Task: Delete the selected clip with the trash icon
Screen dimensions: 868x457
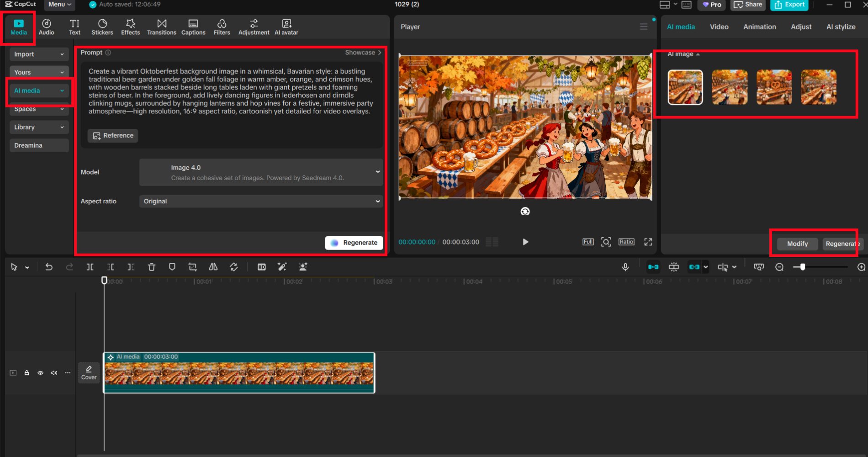Action: click(151, 267)
